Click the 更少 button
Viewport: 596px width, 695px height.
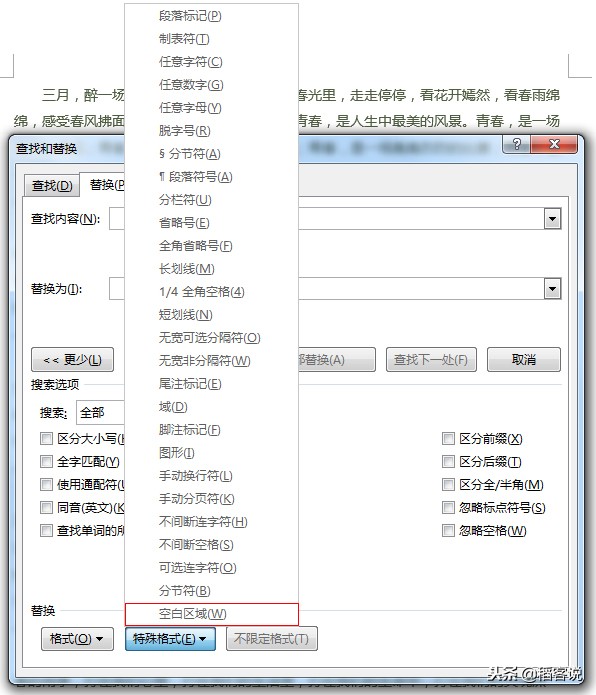[x=72, y=359]
